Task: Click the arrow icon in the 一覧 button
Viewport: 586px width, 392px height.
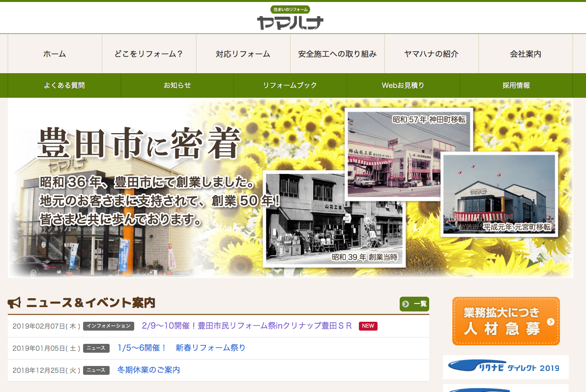Action: point(406,304)
